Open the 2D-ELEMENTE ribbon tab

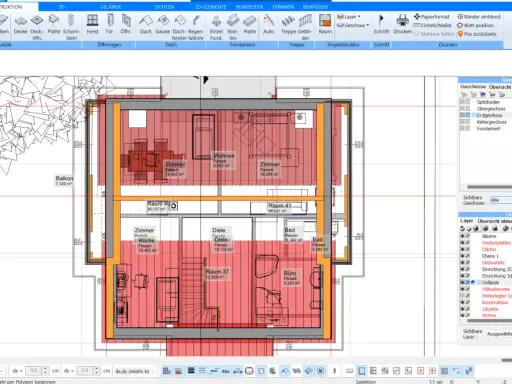coord(210,7)
